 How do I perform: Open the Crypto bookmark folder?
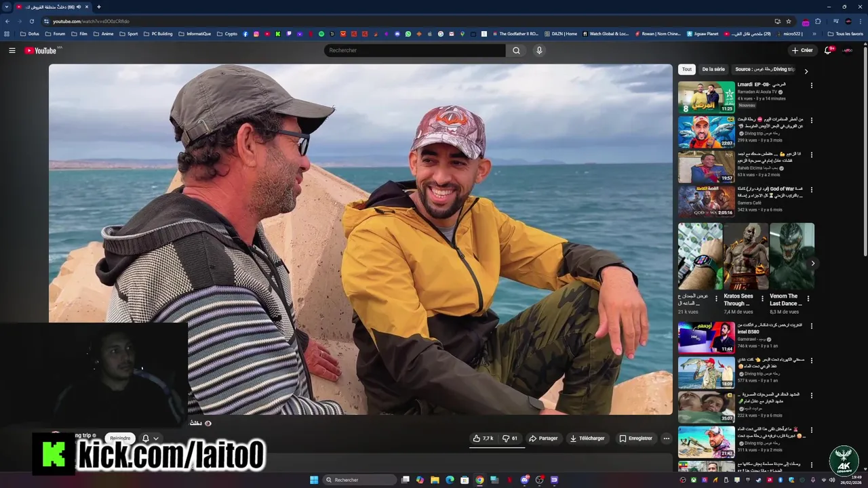tap(227, 34)
